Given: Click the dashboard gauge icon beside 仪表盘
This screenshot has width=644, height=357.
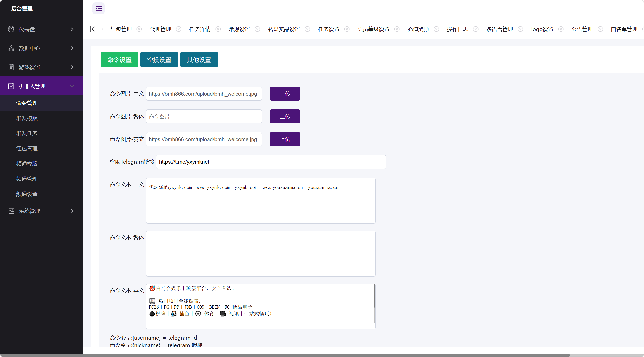Looking at the screenshot, I should tap(11, 29).
